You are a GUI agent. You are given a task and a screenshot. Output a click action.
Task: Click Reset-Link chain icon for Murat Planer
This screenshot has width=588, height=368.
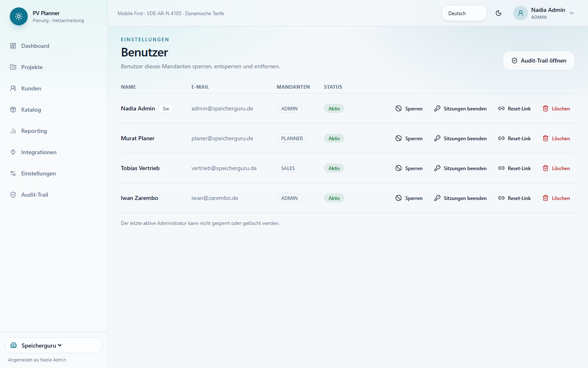[501, 138]
